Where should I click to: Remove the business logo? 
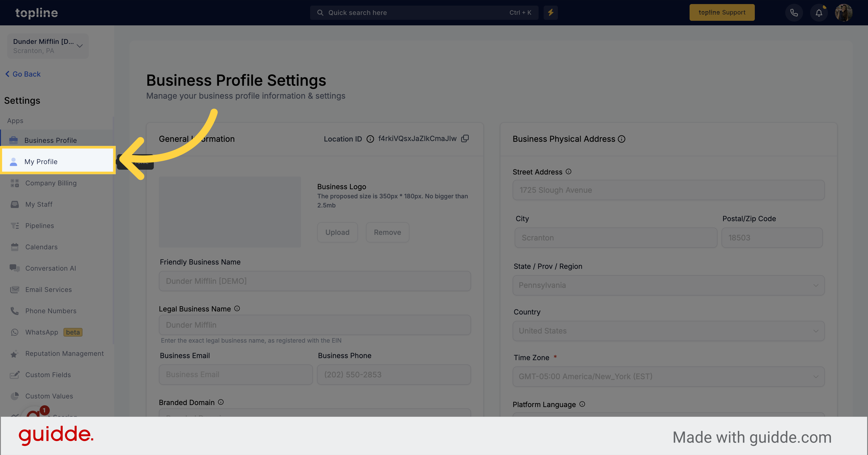pos(388,232)
